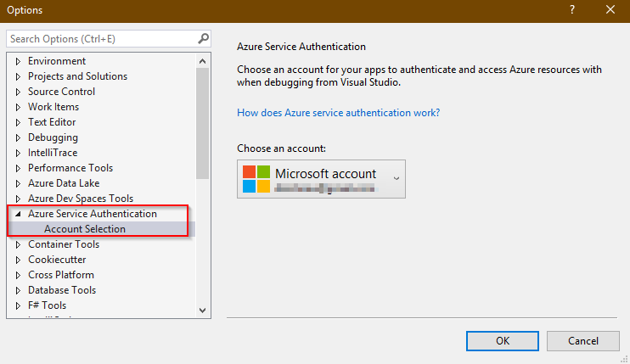The image size is (630, 364).
Task: Click the tree scrollbar down arrow
Action: 202,311
